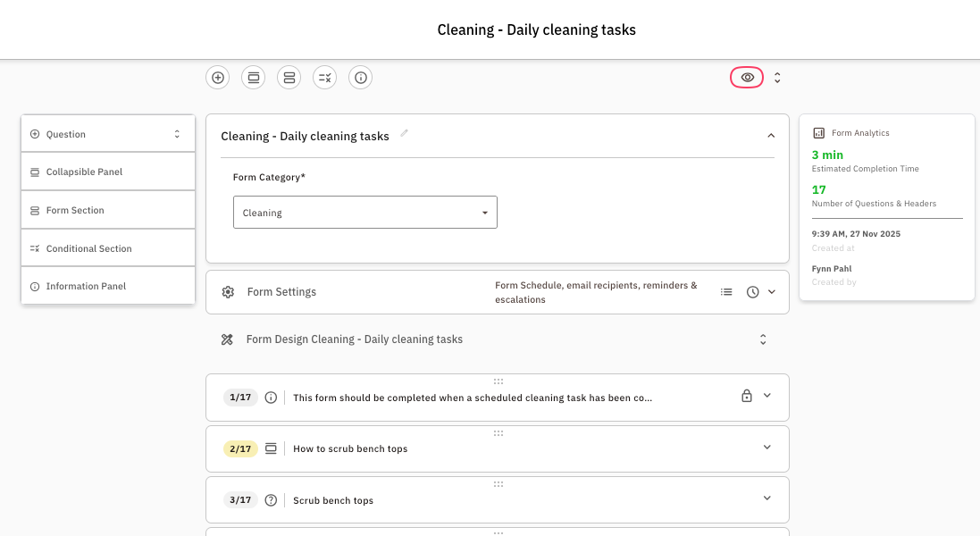Viewport: 980px width, 536px height.
Task: Select Form Section in the left sidebar
Action: [x=107, y=210]
